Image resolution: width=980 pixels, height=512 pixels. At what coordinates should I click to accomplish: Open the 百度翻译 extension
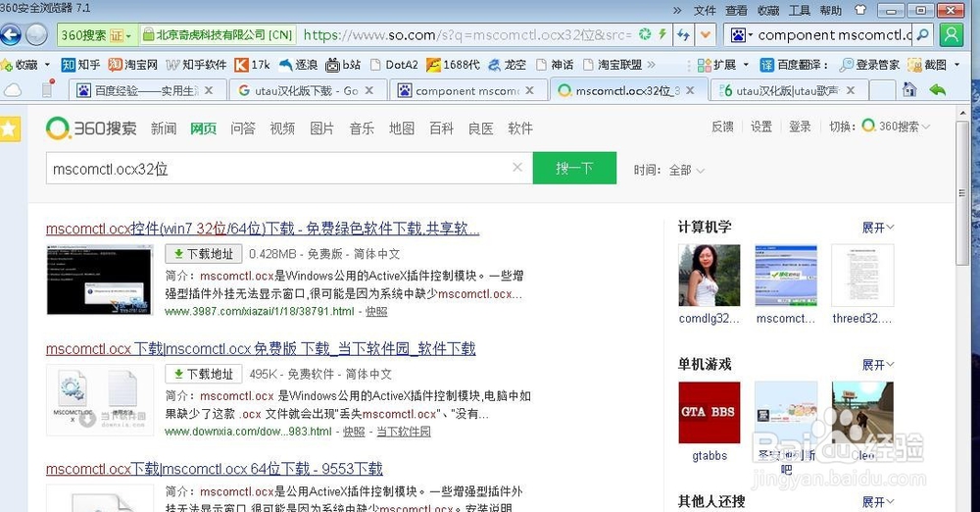pyautogui.click(x=794, y=65)
